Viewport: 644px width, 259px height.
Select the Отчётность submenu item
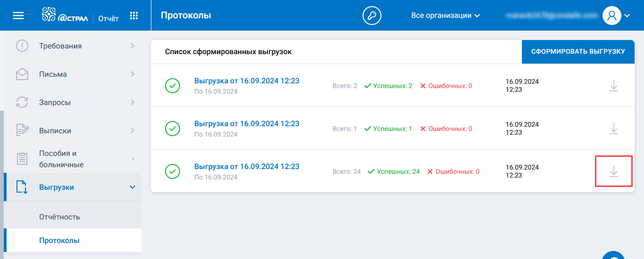click(59, 217)
